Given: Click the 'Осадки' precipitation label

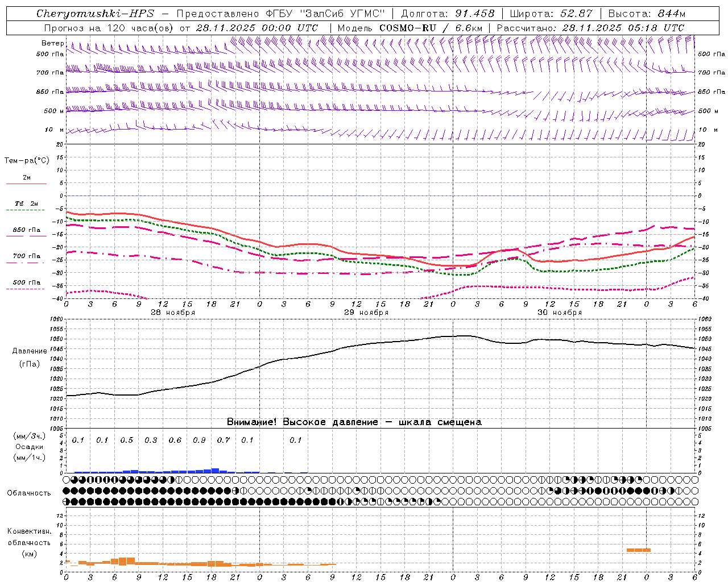Looking at the screenshot, I should pos(30,447).
